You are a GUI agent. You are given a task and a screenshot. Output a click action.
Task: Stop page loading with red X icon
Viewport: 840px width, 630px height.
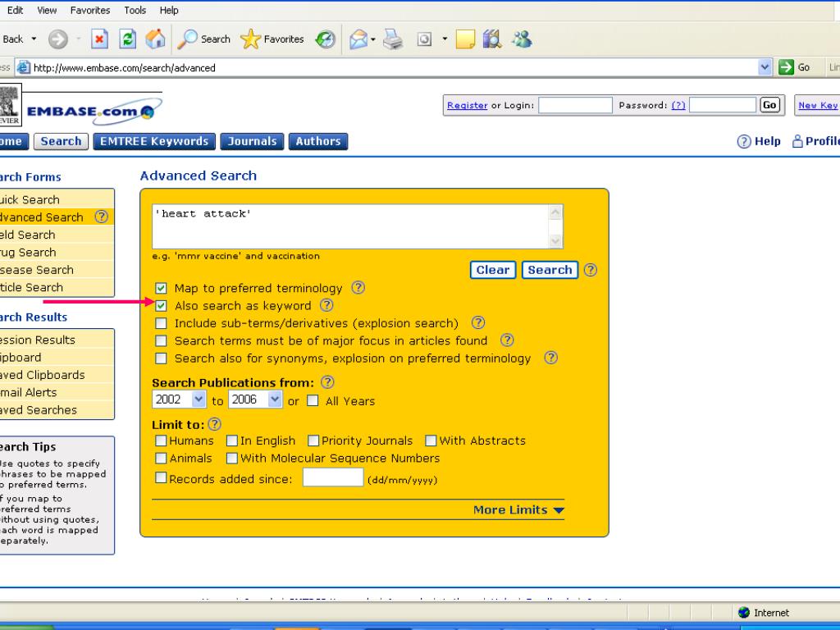[99, 39]
